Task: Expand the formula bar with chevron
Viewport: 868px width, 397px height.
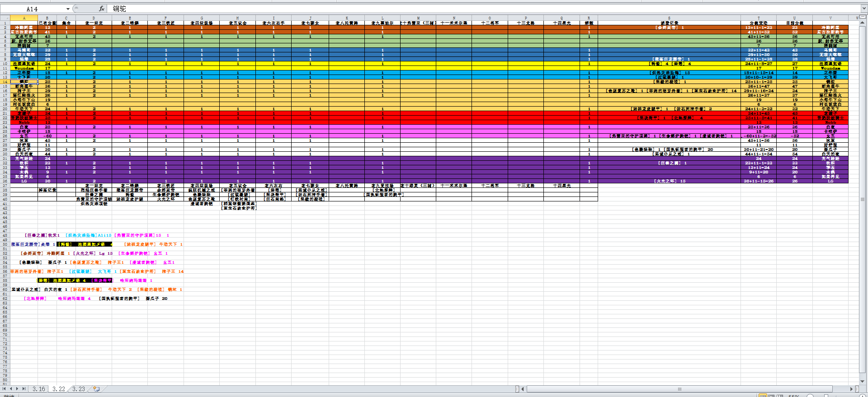Action: (x=864, y=9)
